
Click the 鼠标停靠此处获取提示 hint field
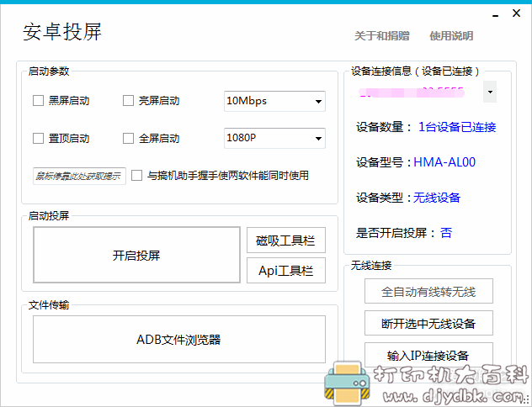coord(79,176)
